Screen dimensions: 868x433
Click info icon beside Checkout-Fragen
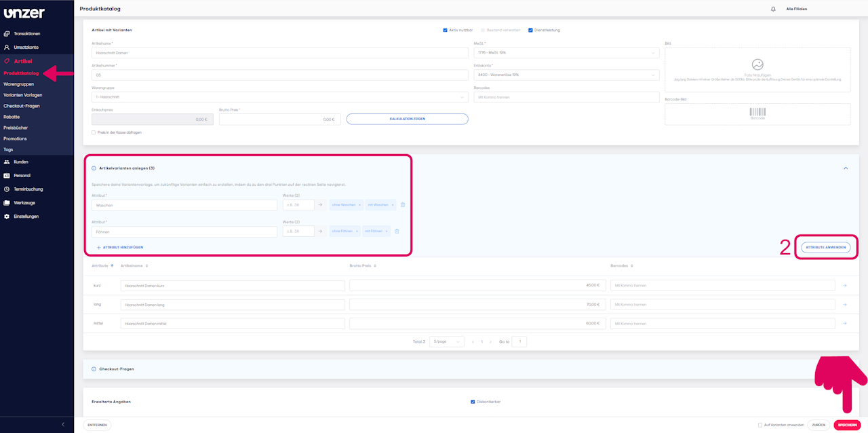(94, 369)
